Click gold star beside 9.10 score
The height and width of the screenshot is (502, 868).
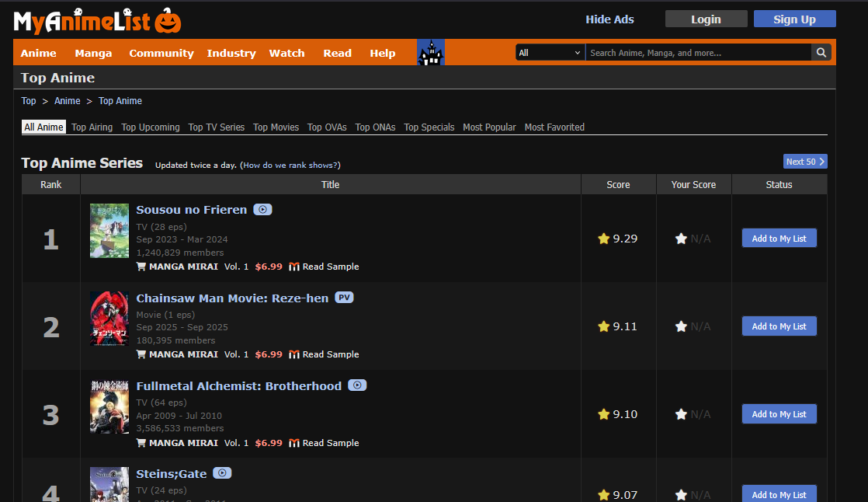coord(603,414)
